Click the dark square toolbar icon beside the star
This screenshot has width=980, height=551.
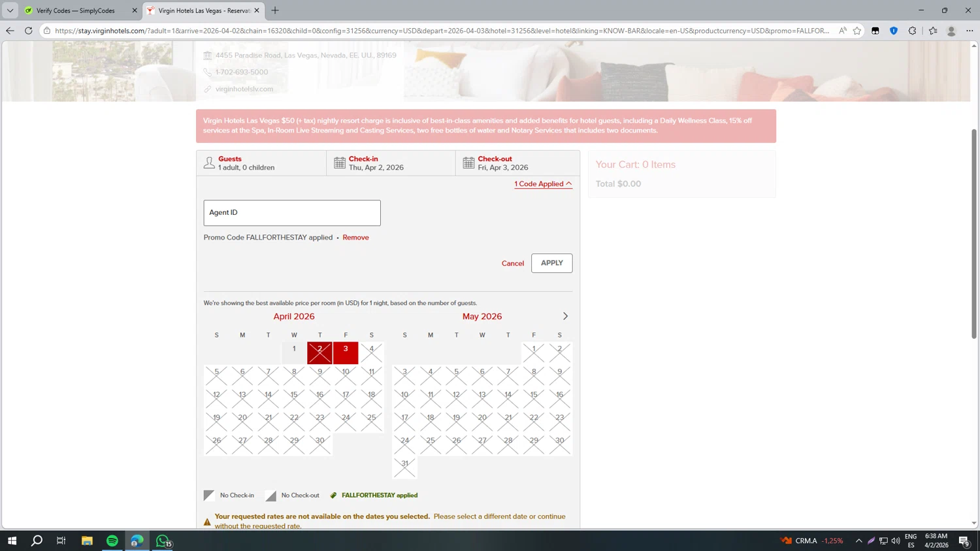875,31
